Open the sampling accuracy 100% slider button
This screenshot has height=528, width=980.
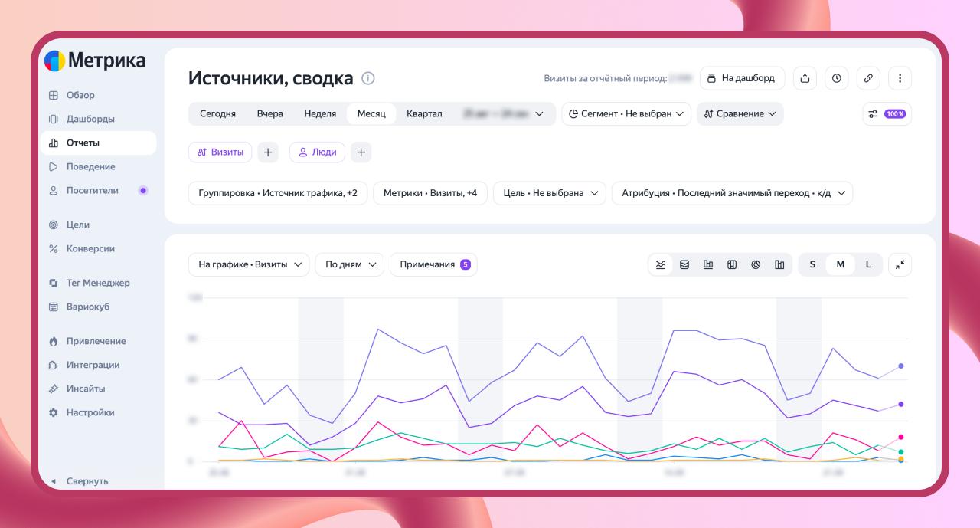[887, 113]
